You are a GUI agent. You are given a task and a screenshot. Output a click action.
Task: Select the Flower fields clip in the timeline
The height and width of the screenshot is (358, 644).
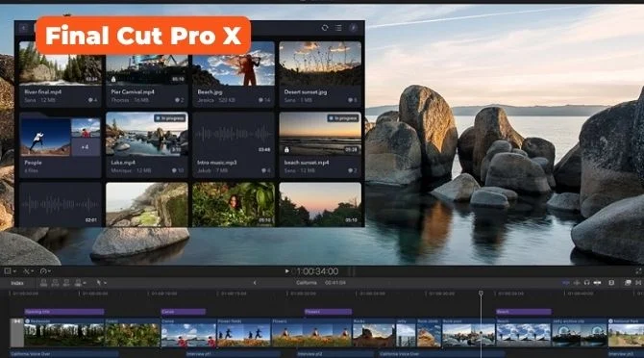click(x=244, y=333)
